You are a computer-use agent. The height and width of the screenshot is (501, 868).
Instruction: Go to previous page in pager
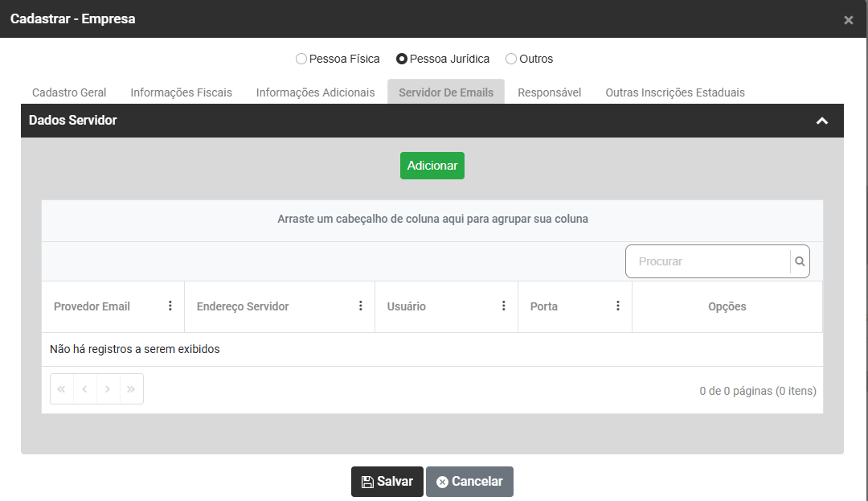[84, 389]
